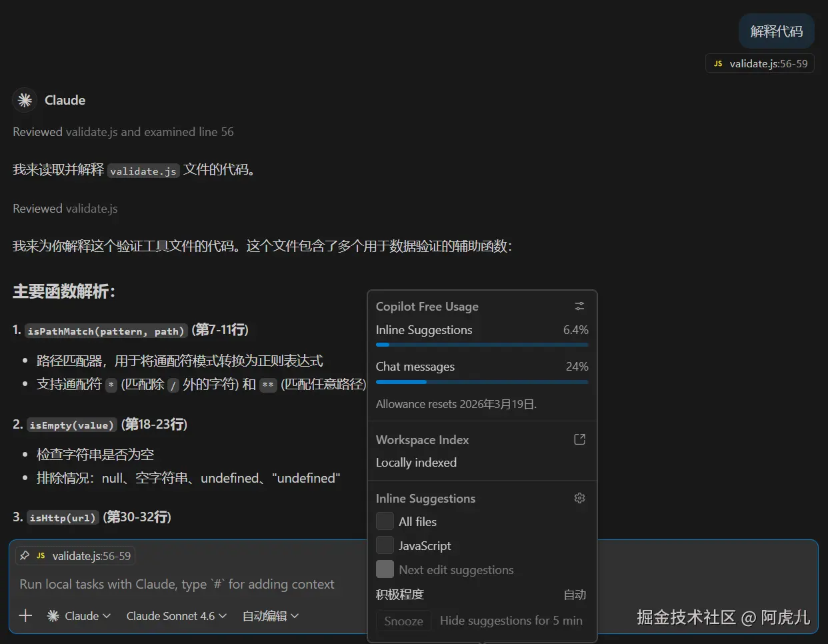Click Locally indexed status text

click(x=416, y=463)
